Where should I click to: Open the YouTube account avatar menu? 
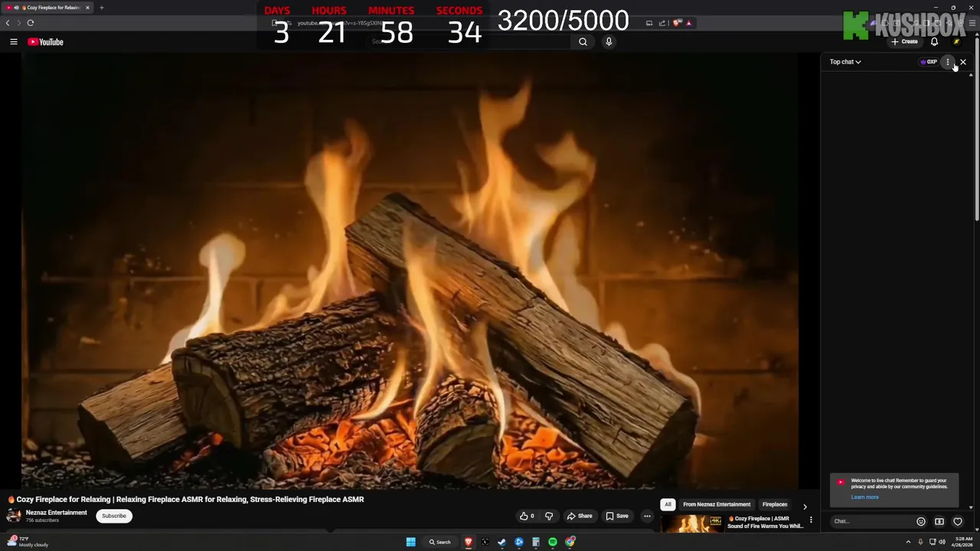pyautogui.click(x=956, y=42)
